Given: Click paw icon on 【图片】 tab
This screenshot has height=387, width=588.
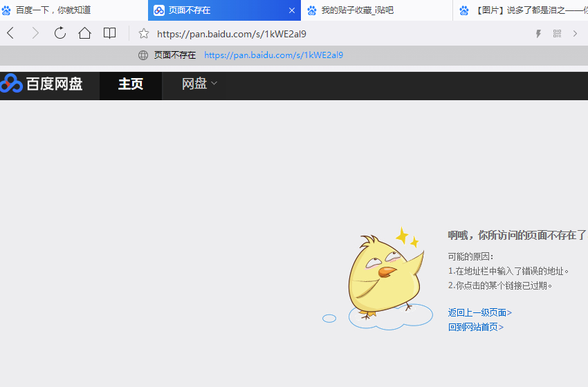Looking at the screenshot, I should [464, 10].
